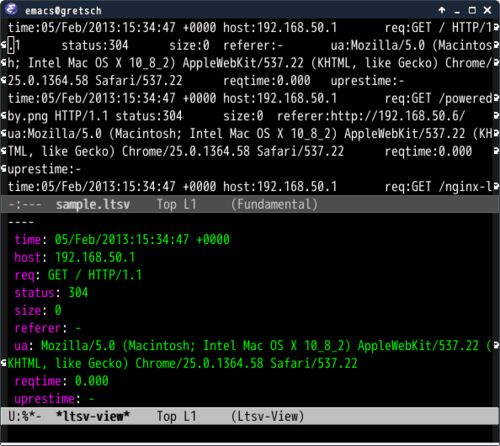Click 'req:GET /powered' in the top buffer
500x446 pixels.
[x=438, y=98]
